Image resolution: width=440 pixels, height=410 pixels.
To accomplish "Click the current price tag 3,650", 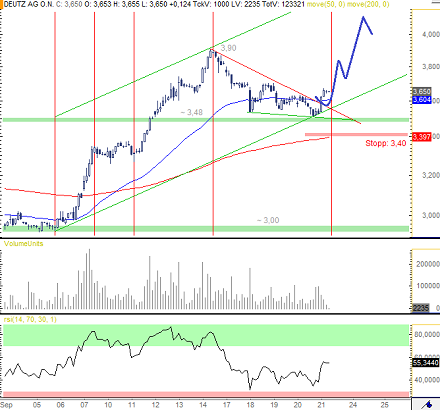I will [x=422, y=91].
